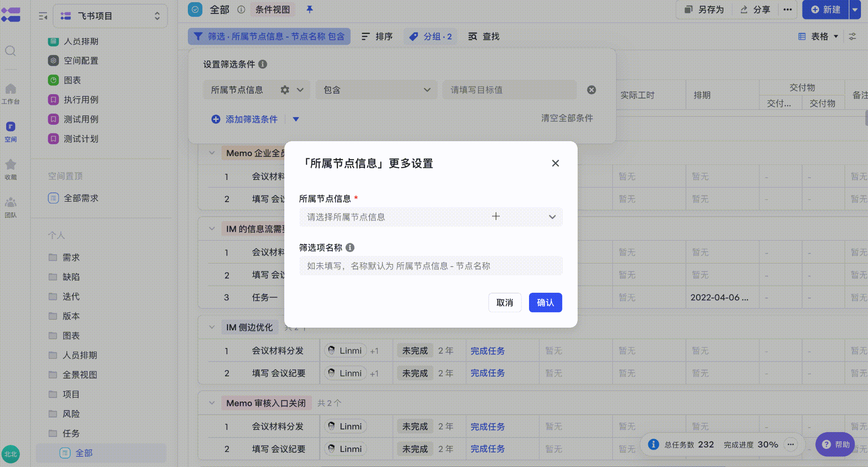Click 添加筛选条件 link
The width and height of the screenshot is (868, 467).
click(244, 119)
